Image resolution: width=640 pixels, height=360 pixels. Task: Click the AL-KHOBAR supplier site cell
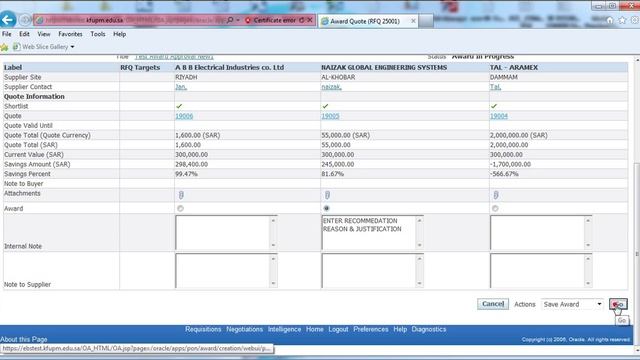[338, 77]
